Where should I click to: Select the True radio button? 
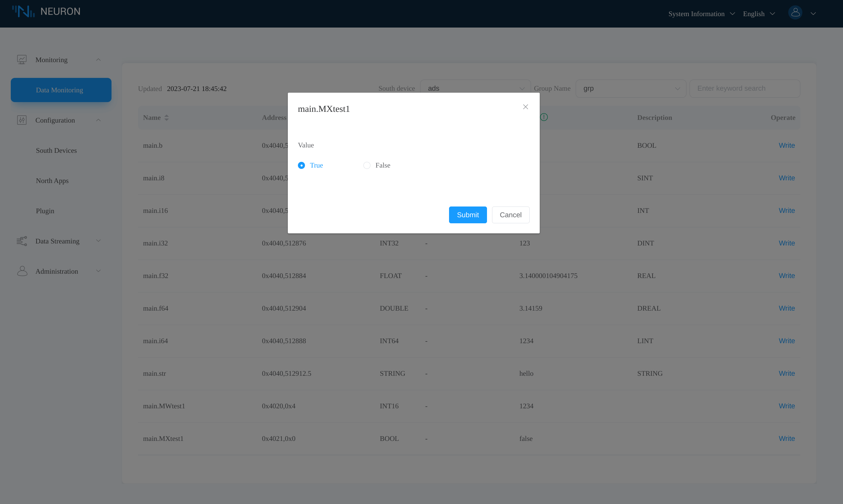coord(301,166)
